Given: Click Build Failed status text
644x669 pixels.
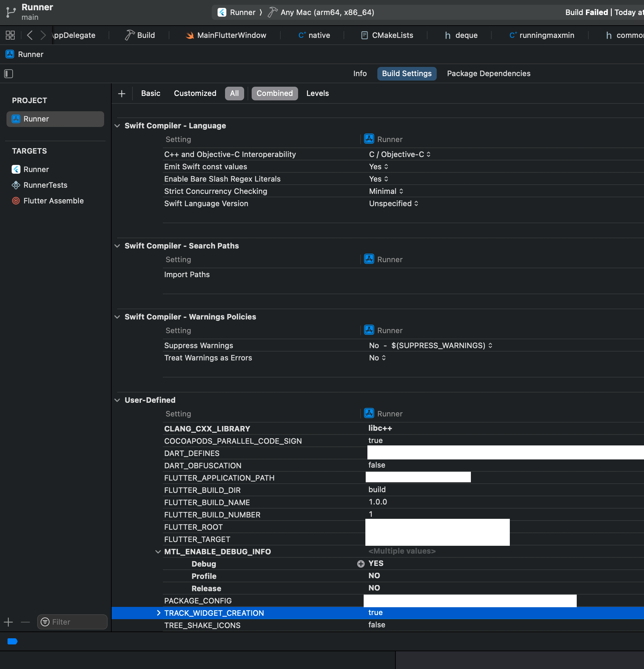Looking at the screenshot, I should pyautogui.click(x=586, y=12).
